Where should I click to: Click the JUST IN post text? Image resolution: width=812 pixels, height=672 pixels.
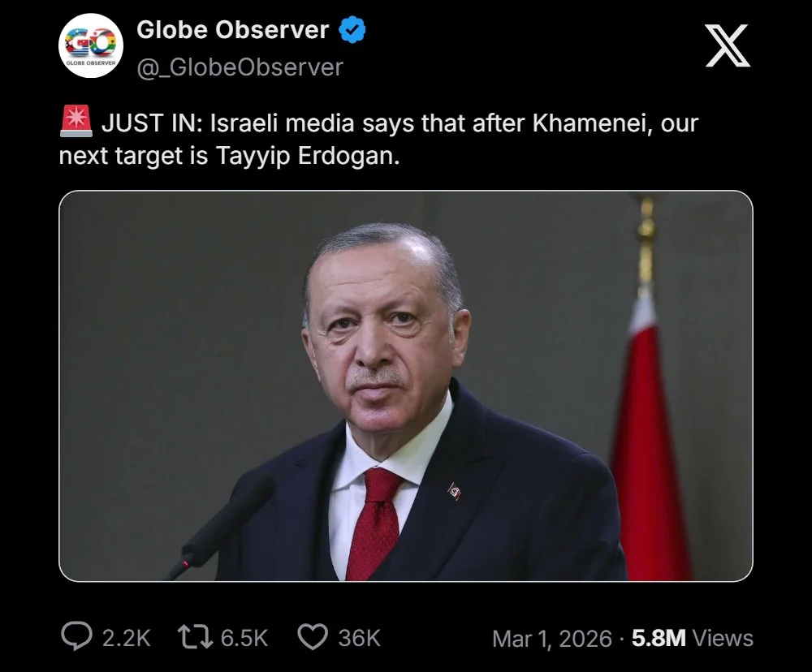coord(378,140)
